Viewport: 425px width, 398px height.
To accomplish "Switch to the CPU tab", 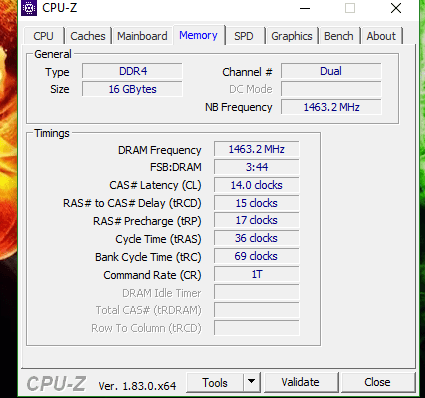I will click(44, 36).
